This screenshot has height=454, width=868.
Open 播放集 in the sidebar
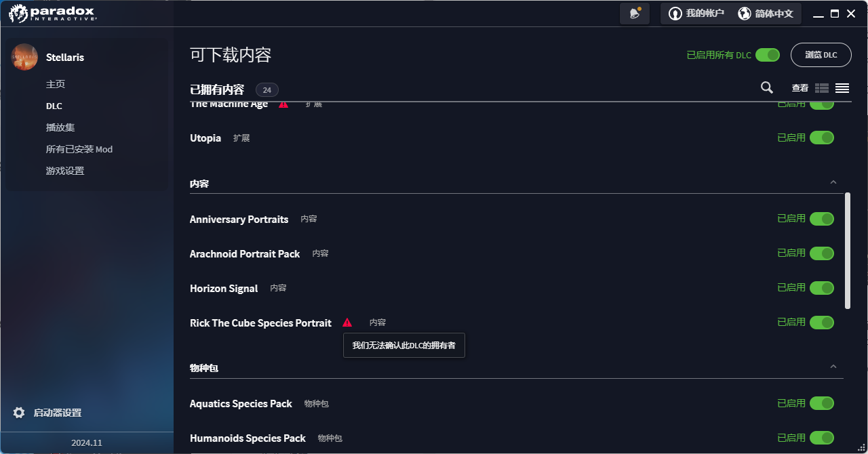pyautogui.click(x=60, y=127)
